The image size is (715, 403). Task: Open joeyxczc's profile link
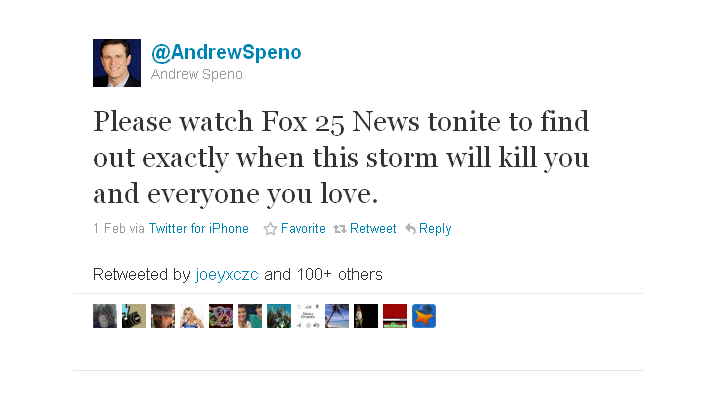point(227,274)
